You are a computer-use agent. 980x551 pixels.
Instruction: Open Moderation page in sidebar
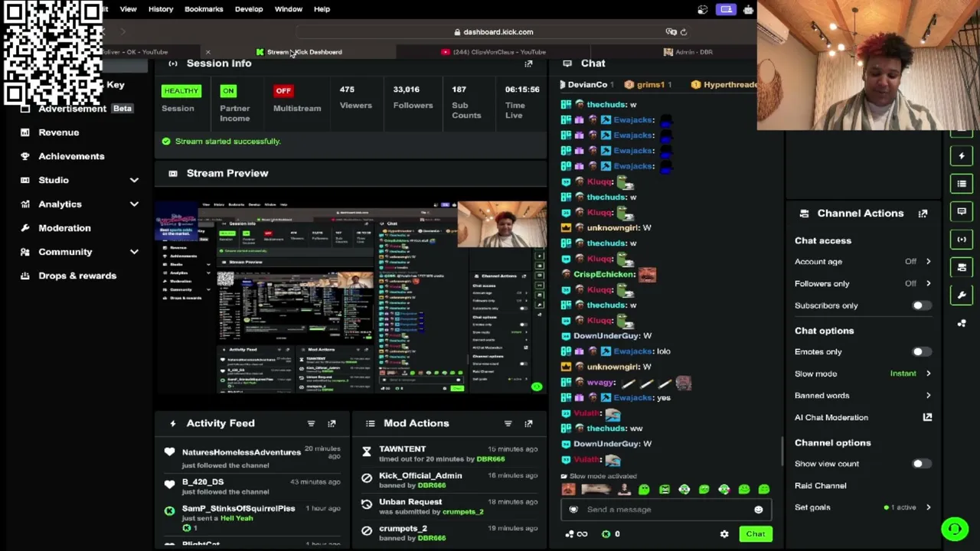pos(64,228)
